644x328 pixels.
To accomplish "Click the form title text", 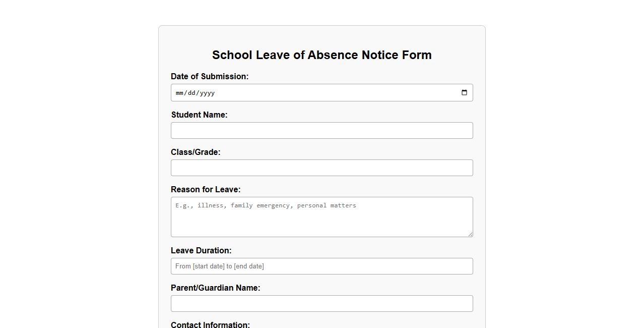I will (321, 55).
